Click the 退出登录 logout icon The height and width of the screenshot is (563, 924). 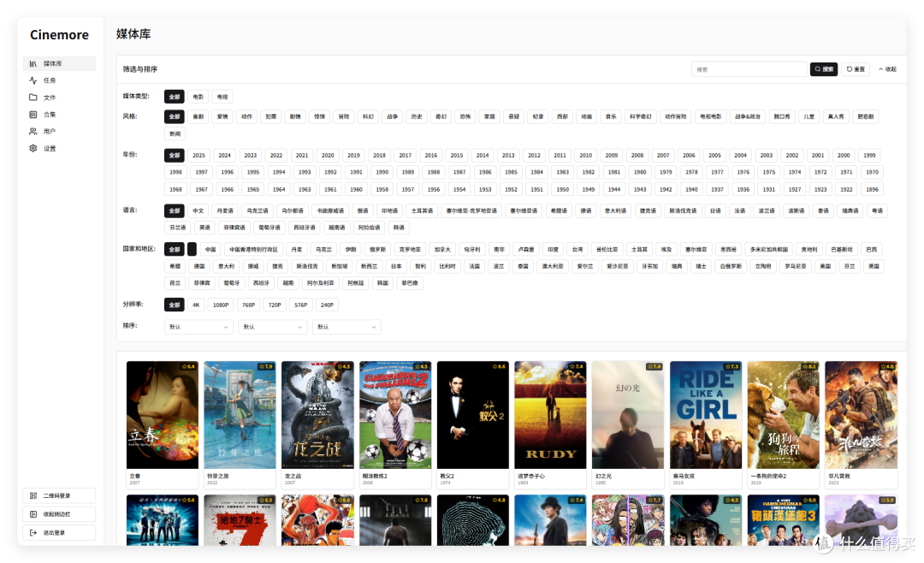pyautogui.click(x=33, y=532)
